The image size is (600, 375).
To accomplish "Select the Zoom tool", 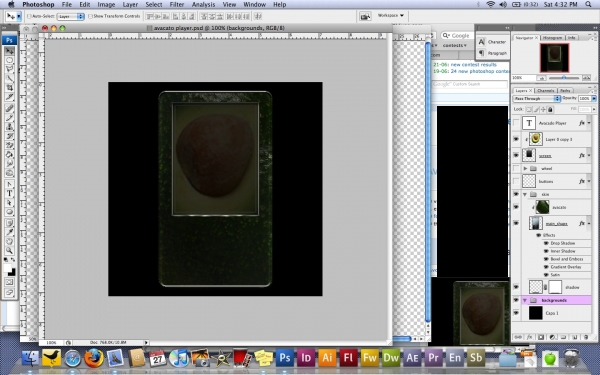I will point(10,251).
